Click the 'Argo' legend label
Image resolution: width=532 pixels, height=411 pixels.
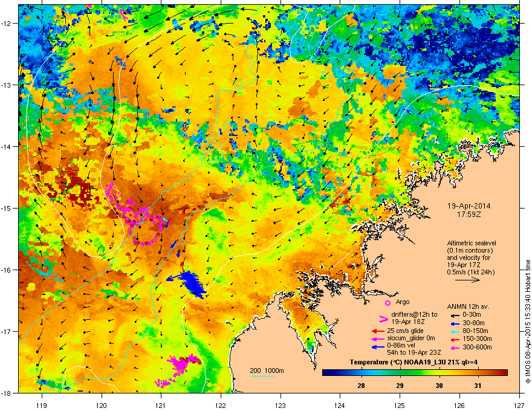pyautogui.click(x=403, y=302)
